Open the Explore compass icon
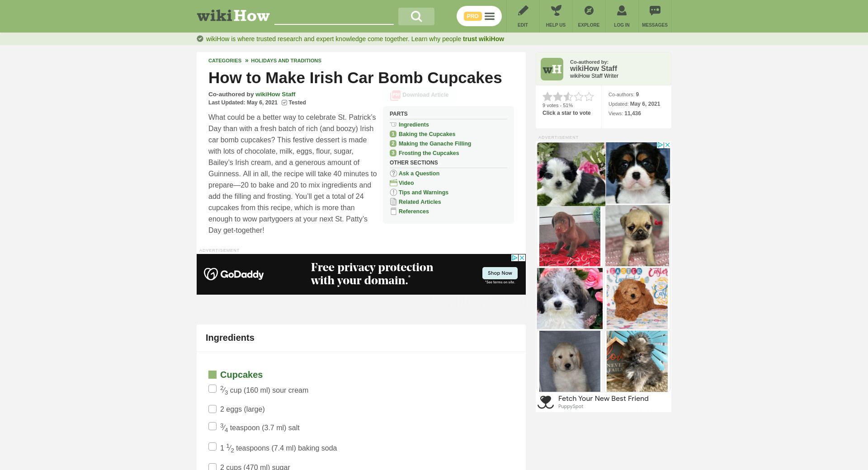The width and height of the screenshot is (868, 470). [x=589, y=10]
